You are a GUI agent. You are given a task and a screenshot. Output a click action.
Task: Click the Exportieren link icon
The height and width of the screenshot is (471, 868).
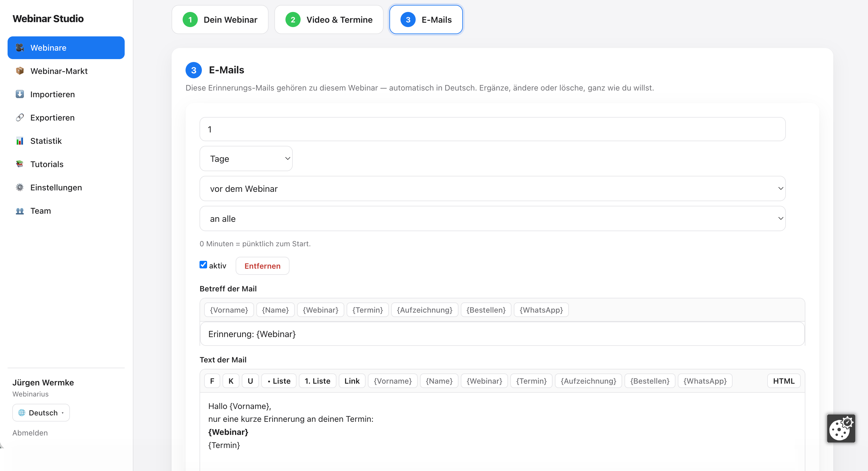20,117
